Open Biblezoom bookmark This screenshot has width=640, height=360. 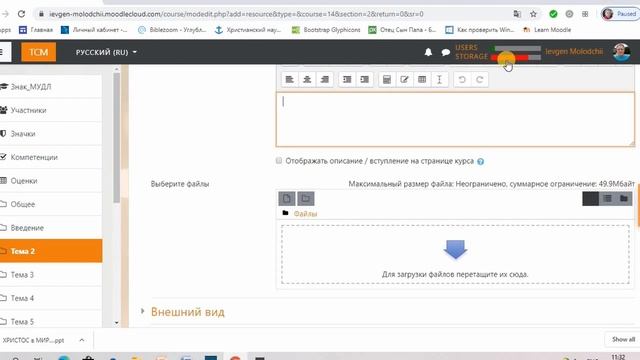coord(172,30)
